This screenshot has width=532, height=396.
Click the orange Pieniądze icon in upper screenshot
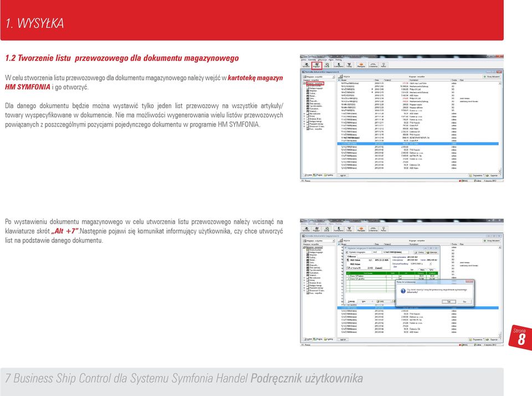click(361, 65)
